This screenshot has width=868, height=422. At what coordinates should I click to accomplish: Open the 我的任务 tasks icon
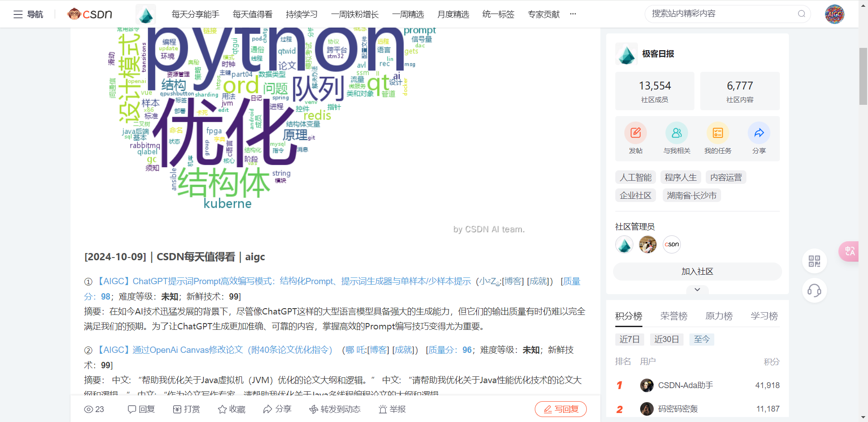[718, 133]
